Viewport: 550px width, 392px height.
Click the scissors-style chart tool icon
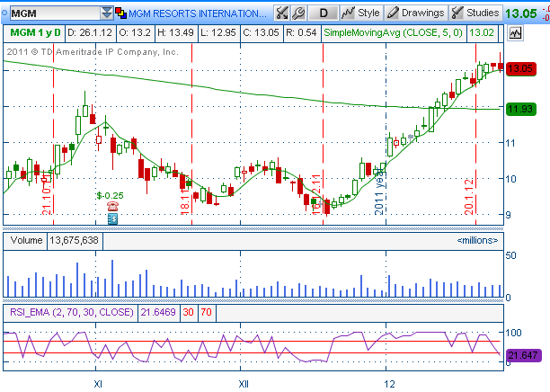(281, 13)
